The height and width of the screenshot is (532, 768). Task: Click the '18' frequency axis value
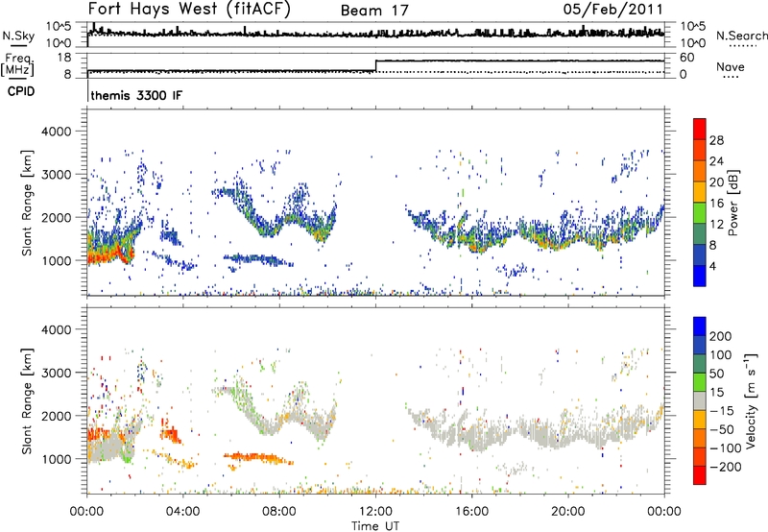64,58
